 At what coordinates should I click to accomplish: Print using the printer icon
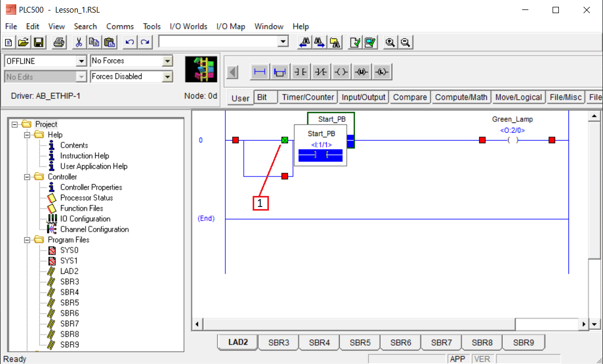pyautogui.click(x=58, y=42)
